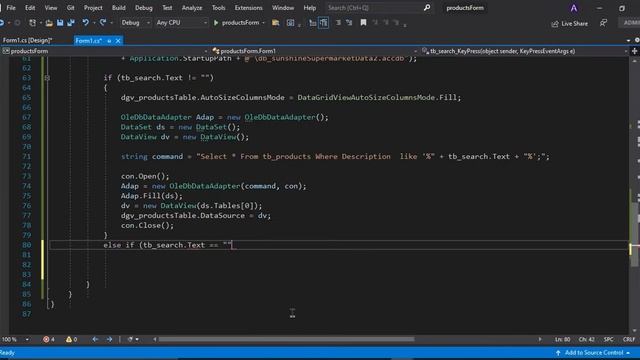Image resolution: width=640 pixels, height=360 pixels.
Task: Click the Ln: 80 line indicator
Action: click(x=562, y=340)
